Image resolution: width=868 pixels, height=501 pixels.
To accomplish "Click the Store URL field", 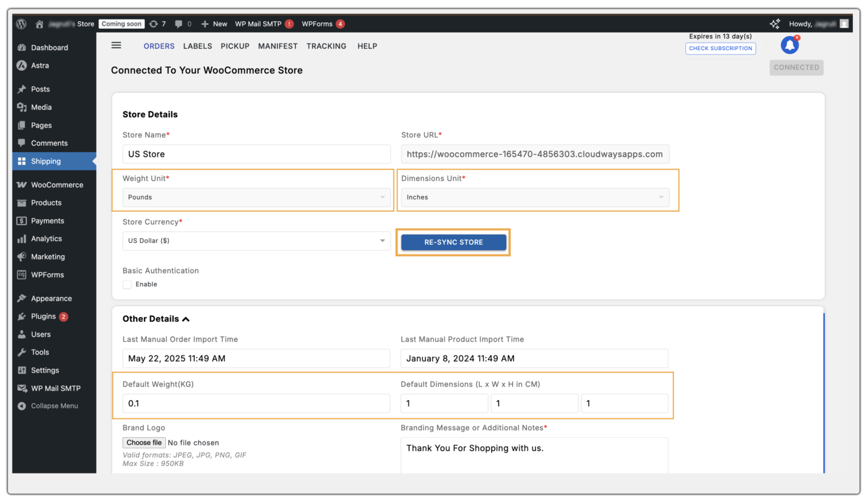I will 535,154.
